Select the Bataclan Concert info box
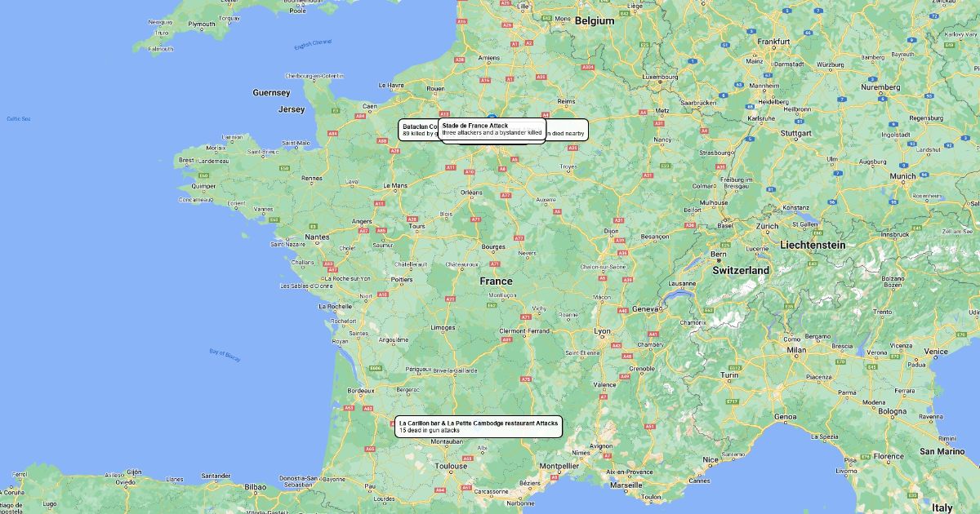980x514 pixels. (419, 131)
